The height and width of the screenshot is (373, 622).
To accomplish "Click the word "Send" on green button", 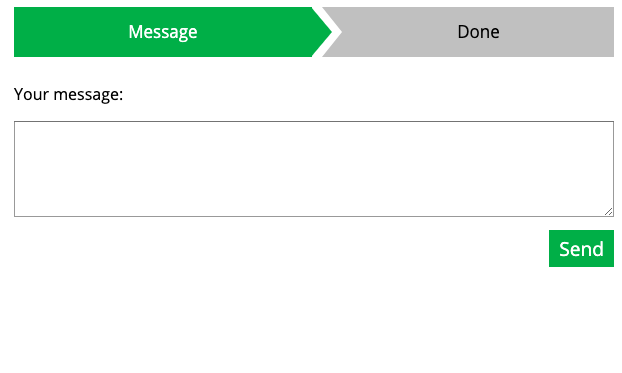I will [x=581, y=249].
